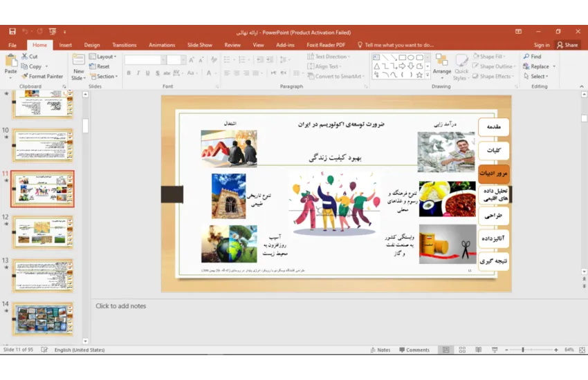Click the Share button
The width and height of the screenshot is (588, 380).
(567, 45)
